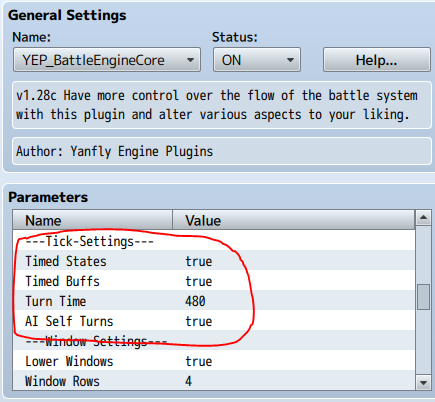Click the true value of Timed Buffs
The image size is (435, 402).
(199, 281)
